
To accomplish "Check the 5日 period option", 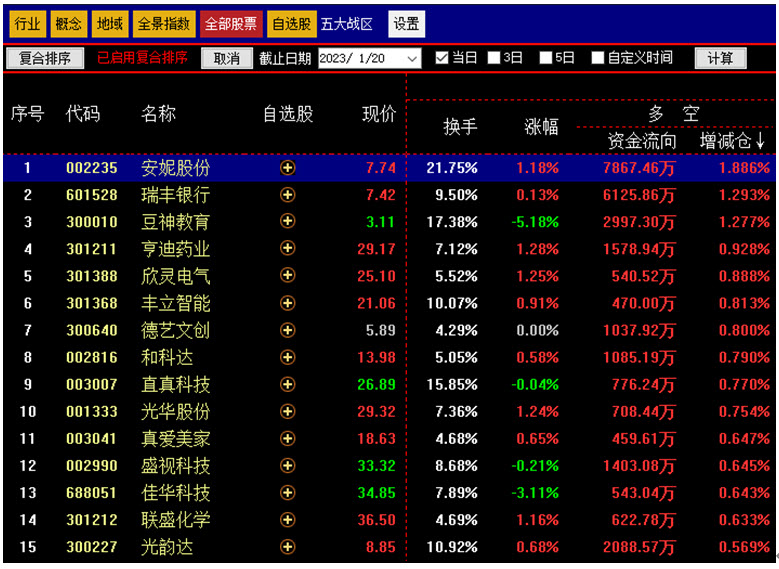I will pos(546,58).
